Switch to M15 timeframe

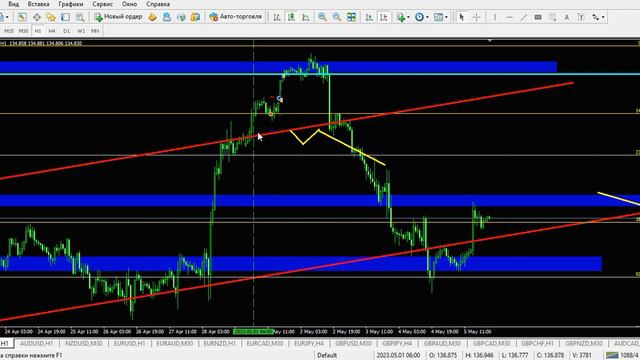tap(9, 31)
